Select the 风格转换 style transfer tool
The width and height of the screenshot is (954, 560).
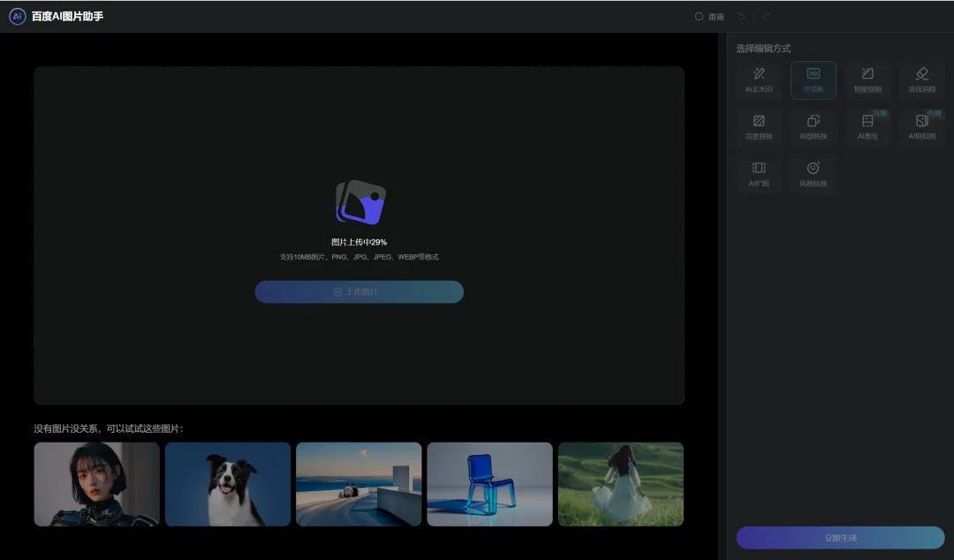[814, 174]
